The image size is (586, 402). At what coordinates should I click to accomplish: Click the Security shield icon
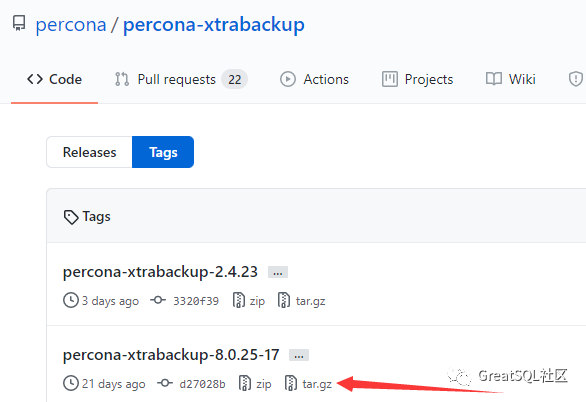click(576, 79)
